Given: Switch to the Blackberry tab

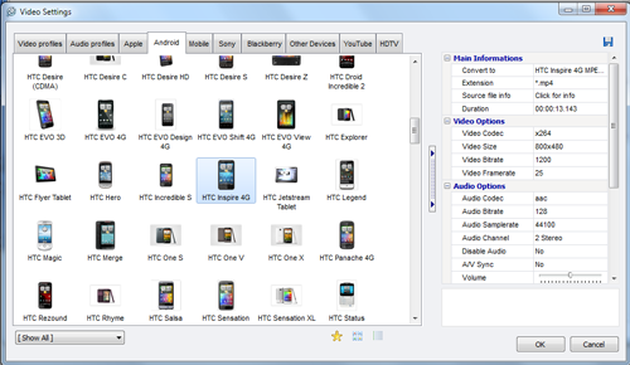Looking at the screenshot, I should (x=264, y=43).
